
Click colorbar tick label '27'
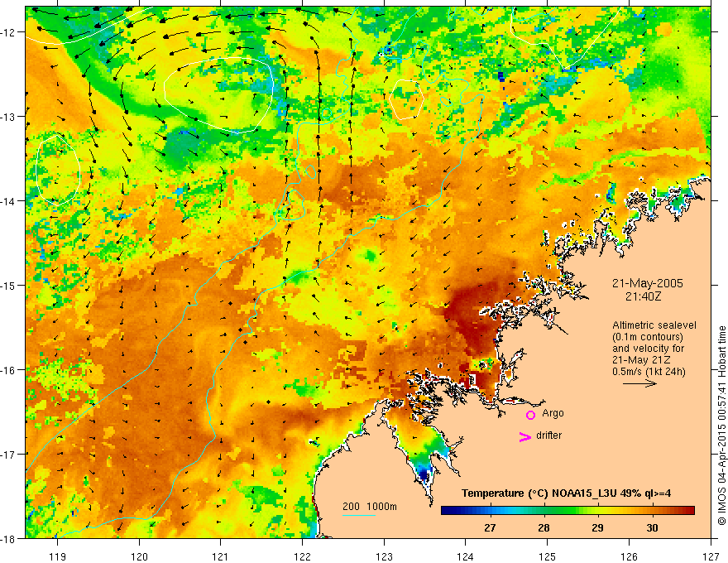coord(490,527)
